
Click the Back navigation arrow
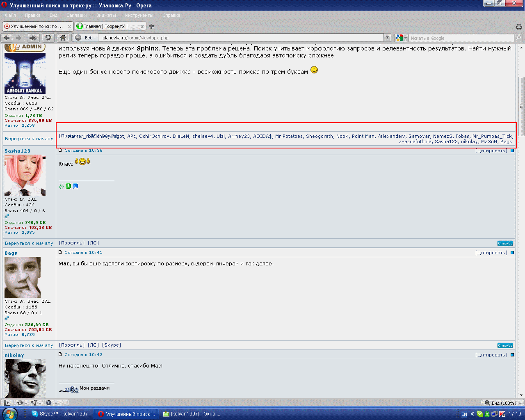pyautogui.click(x=7, y=38)
